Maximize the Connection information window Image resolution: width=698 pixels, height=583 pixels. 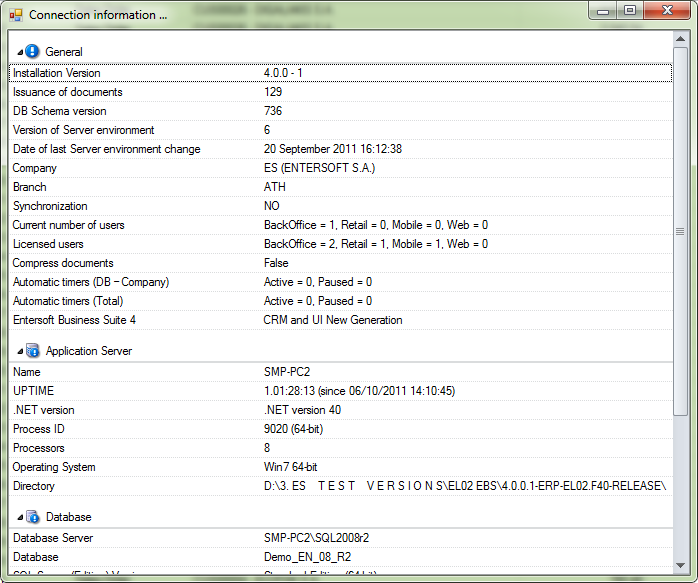630,11
